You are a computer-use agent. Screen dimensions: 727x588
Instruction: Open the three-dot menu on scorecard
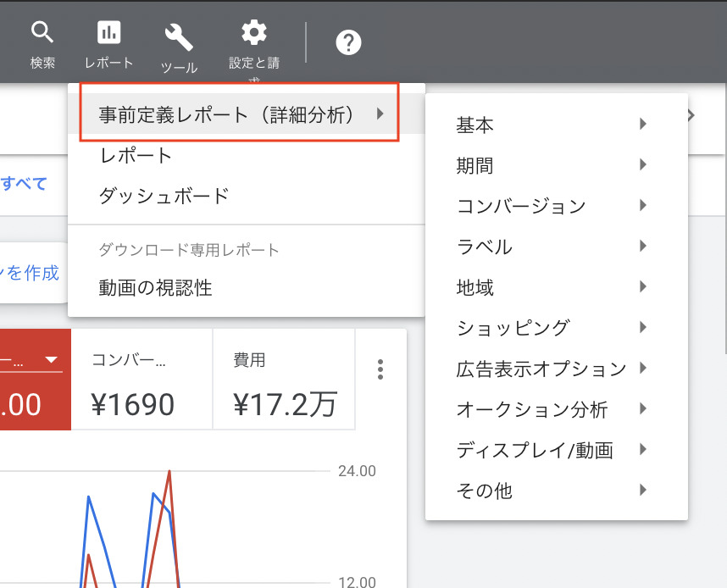pyautogui.click(x=380, y=369)
